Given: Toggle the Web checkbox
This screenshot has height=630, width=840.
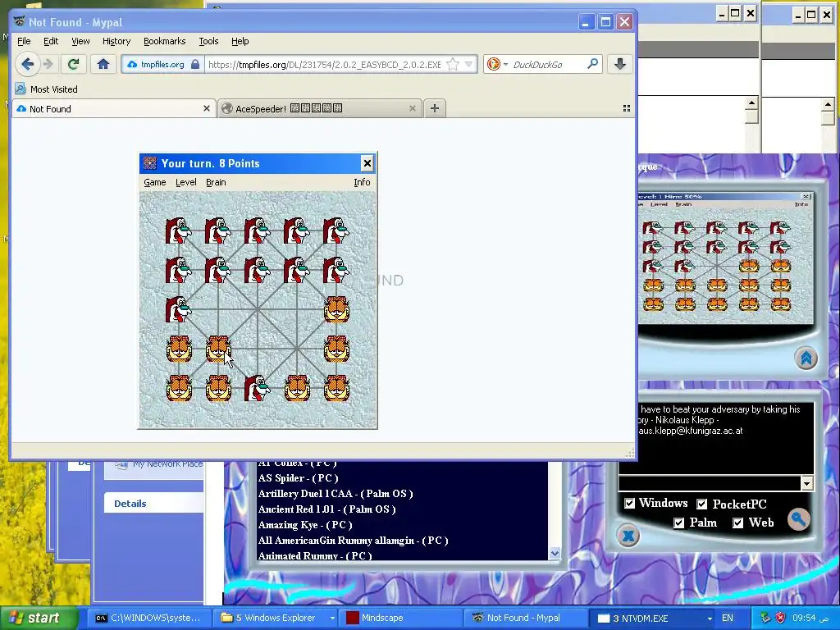Looking at the screenshot, I should coord(737,523).
